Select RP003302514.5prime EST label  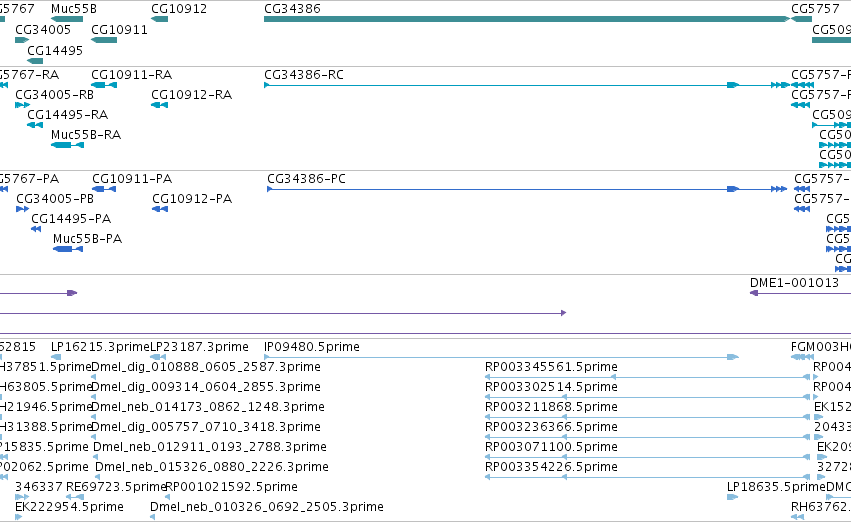(551, 387)
